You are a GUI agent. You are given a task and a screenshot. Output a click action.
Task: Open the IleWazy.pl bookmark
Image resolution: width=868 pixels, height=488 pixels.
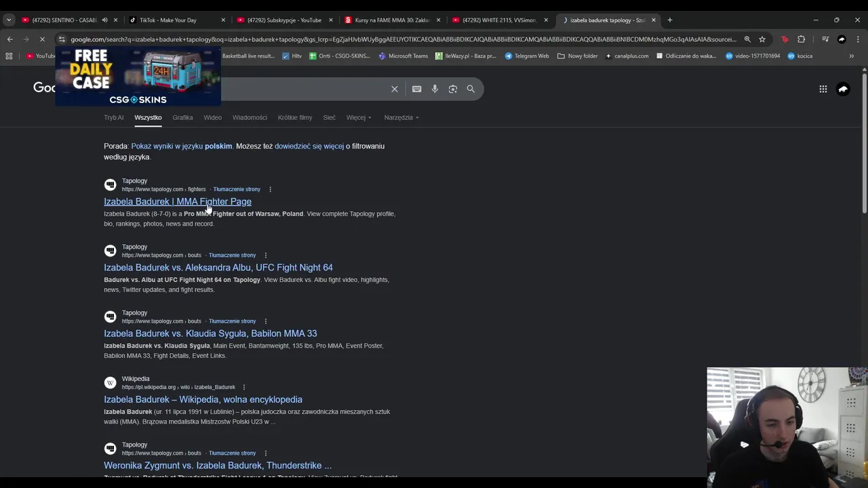pos(466,56)
